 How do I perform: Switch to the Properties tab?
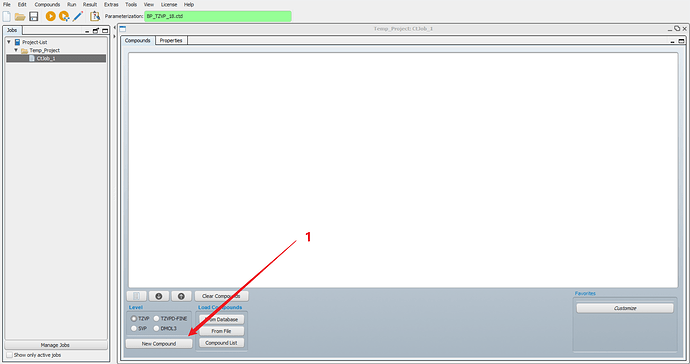tap(171, 40)
